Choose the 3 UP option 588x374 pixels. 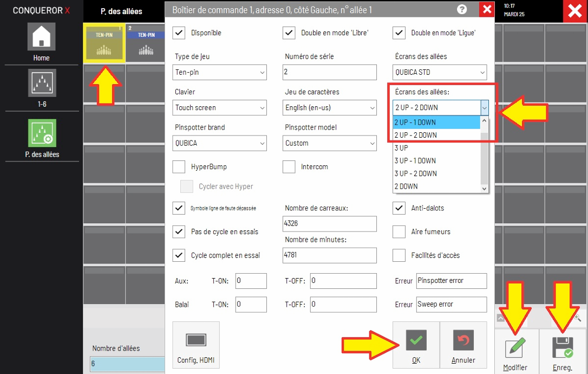[436, 148]
